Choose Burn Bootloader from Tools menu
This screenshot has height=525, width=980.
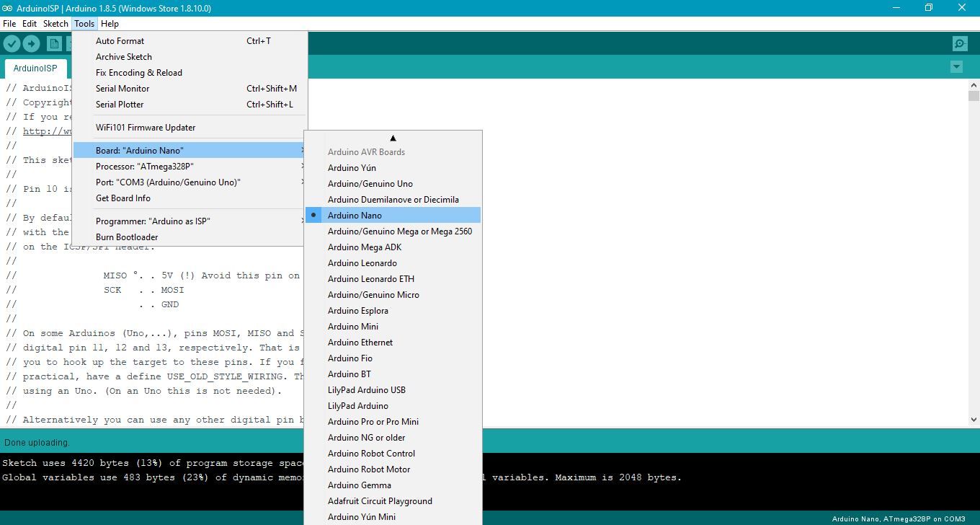pos(127,237)
